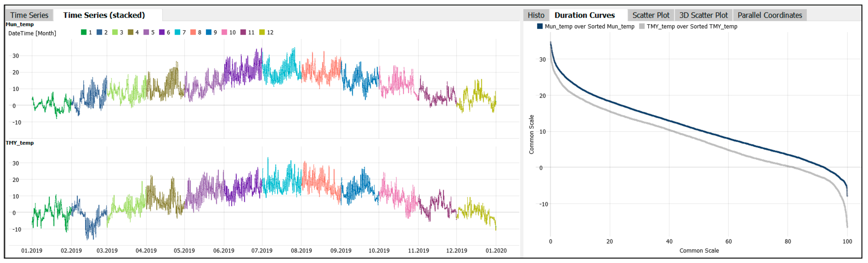Click the 01.2020 date axis label
Image resolution: width=868 pixels, height=263 pixels.
coord(496,251)
